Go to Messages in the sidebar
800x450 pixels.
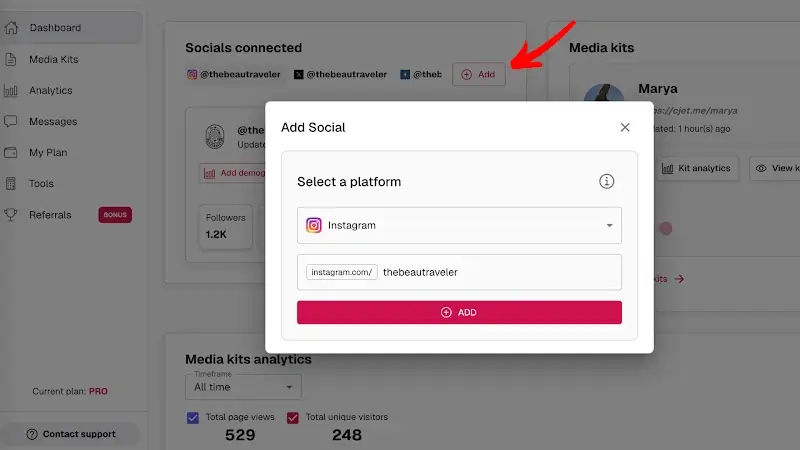(53, 122)
